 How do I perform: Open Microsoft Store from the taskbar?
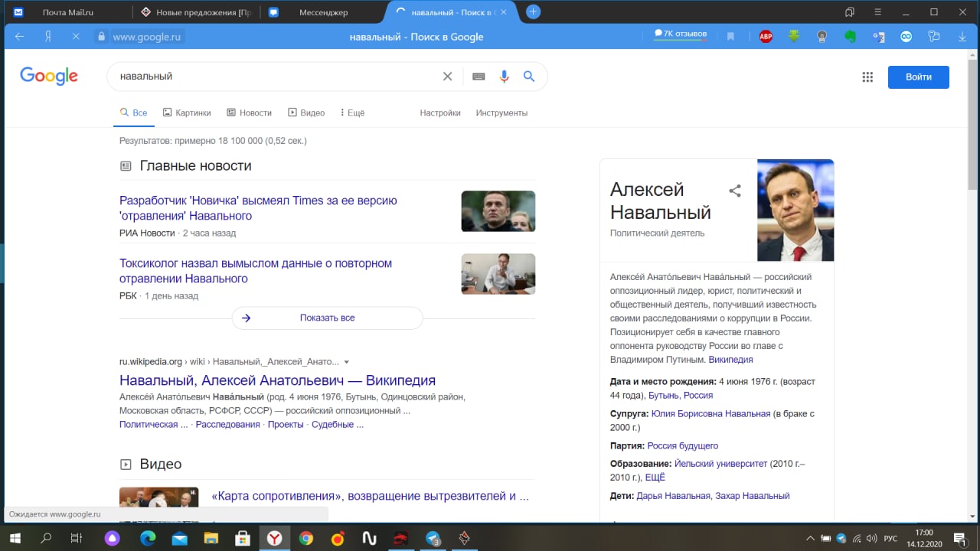[x=242, y=538]
